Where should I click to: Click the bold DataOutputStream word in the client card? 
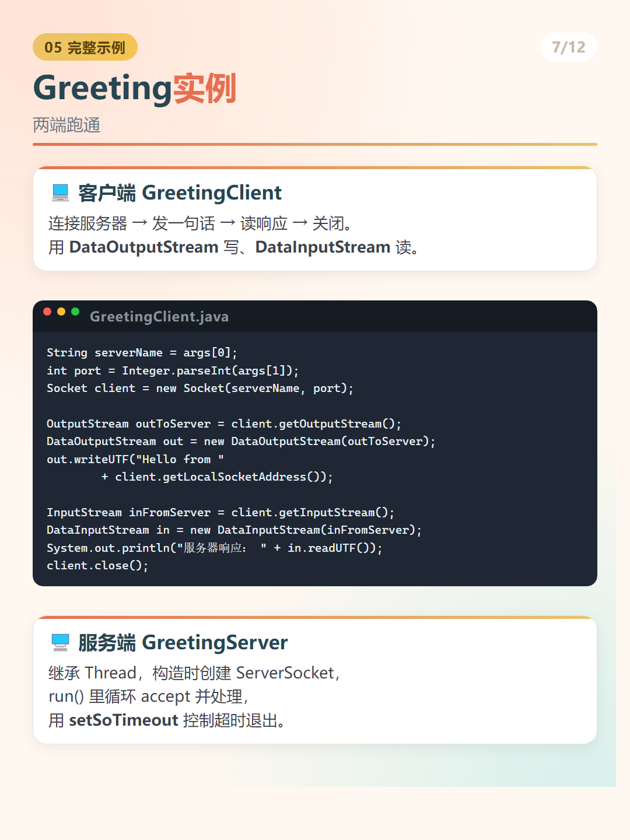pos(143,247)
